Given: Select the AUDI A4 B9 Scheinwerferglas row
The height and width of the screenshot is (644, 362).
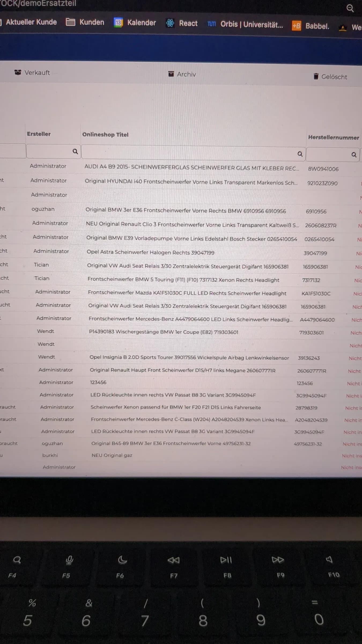Looking at the screenshot, I should 181,167.
